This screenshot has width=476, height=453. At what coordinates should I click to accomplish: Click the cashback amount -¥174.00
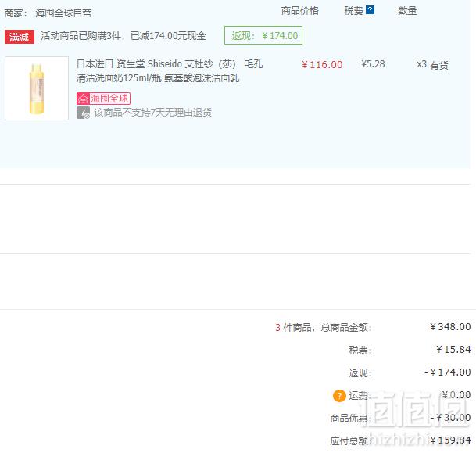pyautogui.click(x=447, y=372)
